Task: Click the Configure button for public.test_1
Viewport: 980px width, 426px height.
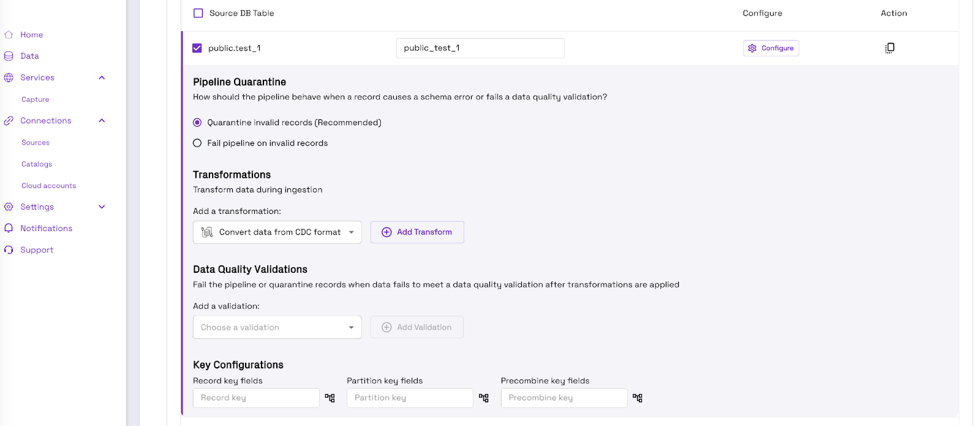Action: (771, 48)
